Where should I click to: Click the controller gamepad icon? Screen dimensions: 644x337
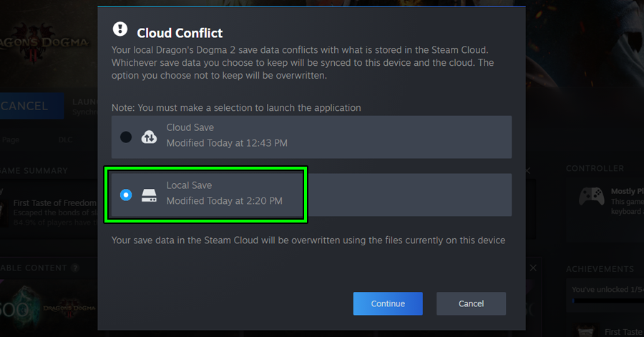(x=592, y=197)
